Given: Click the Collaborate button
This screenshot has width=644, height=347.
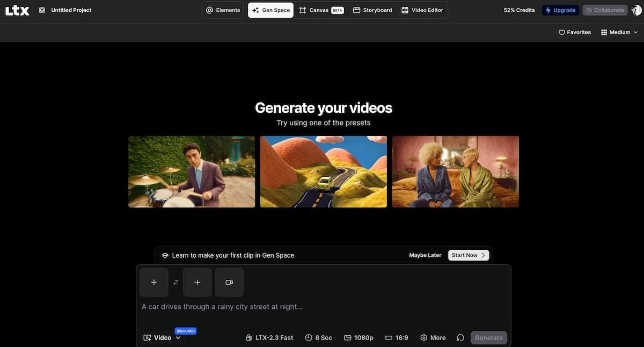Looking at the screenshot, I should point(605,10).
